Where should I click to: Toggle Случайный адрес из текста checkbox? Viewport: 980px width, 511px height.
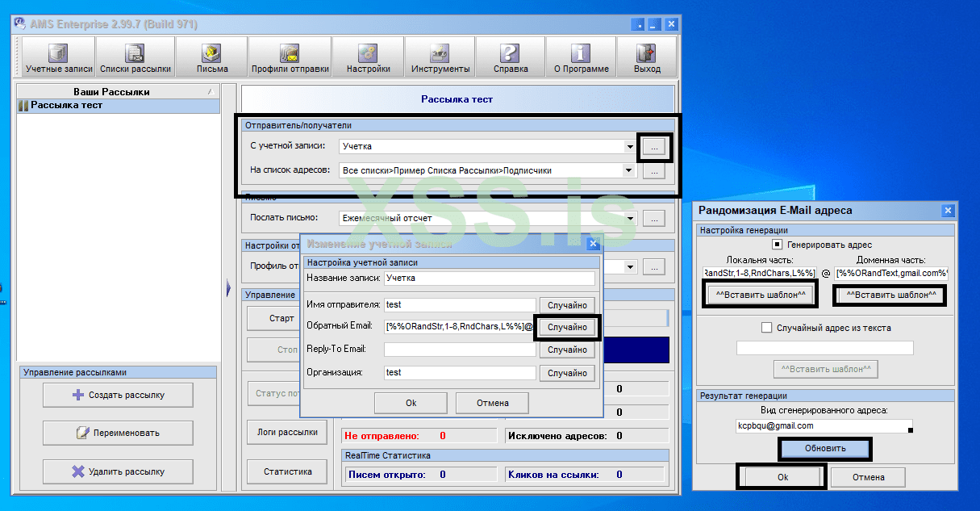click(766, 328)
